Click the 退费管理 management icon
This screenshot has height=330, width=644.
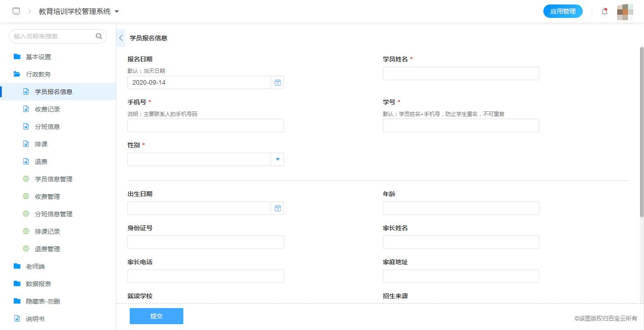pos(26,249)
